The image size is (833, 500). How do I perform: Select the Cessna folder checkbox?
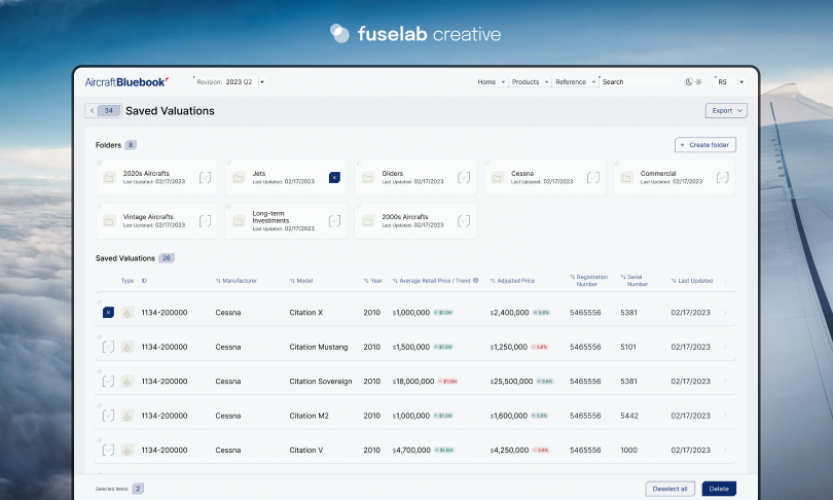tap(593, 177)
